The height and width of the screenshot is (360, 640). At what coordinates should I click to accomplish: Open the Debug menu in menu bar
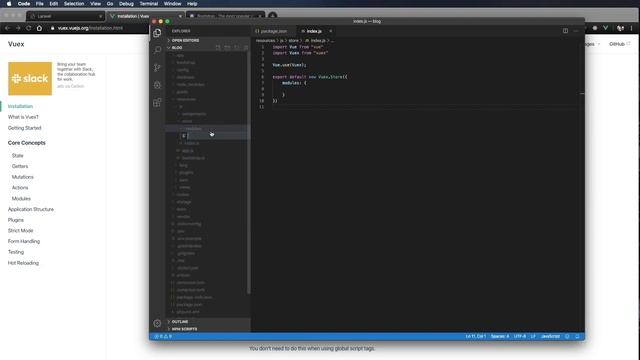point(126,4)
